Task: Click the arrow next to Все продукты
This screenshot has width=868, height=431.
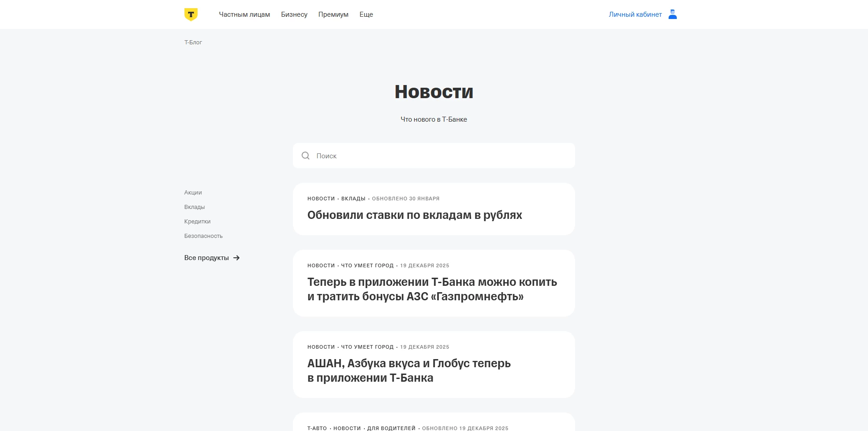Action: [x=236, y=258]
